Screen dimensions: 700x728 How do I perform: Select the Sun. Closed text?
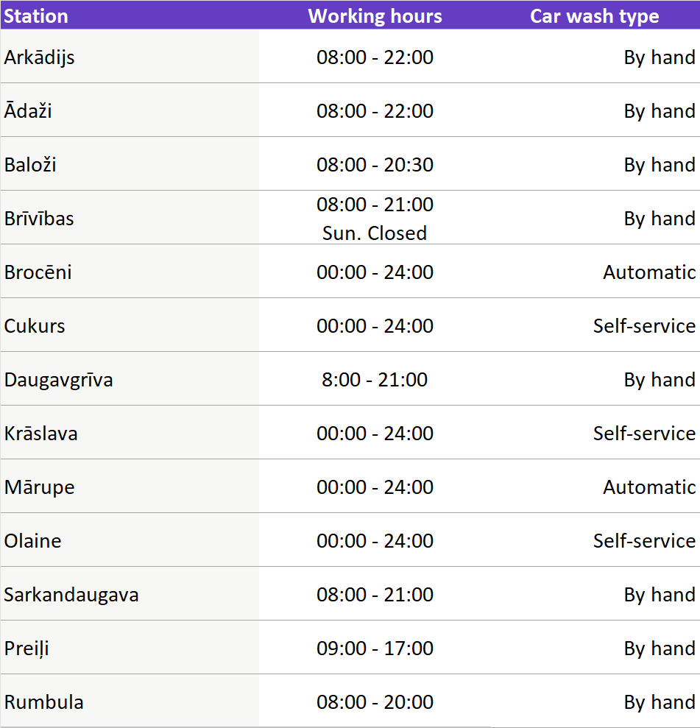click(375, 233)
